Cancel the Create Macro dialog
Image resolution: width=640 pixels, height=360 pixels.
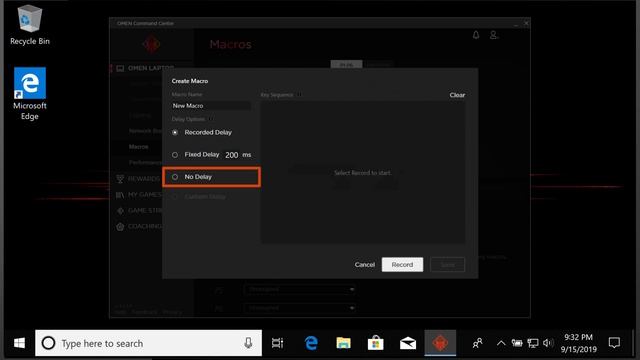coord(364,264)
